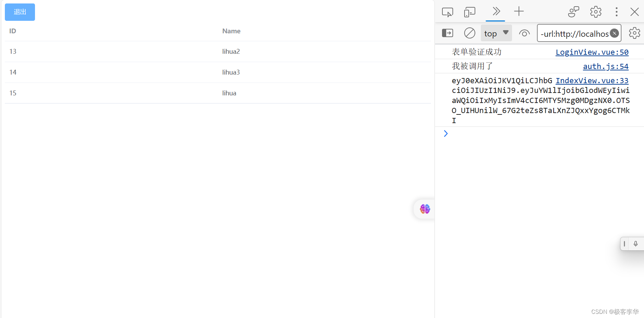Click the console message 表单验证成功
This screenshot has width=644, height=318.
click(x=477, y=52)
